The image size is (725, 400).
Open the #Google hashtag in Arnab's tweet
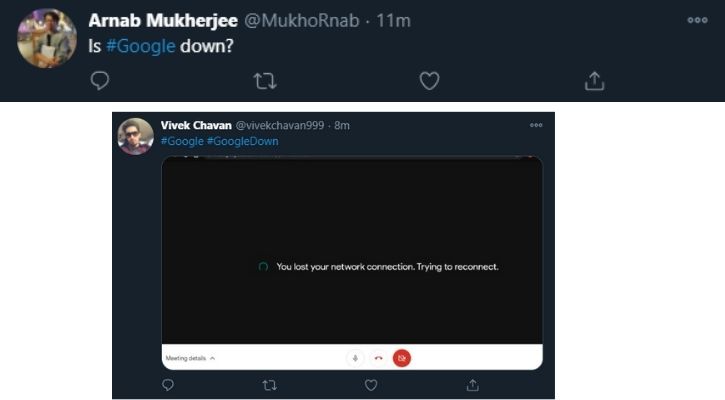139,46
